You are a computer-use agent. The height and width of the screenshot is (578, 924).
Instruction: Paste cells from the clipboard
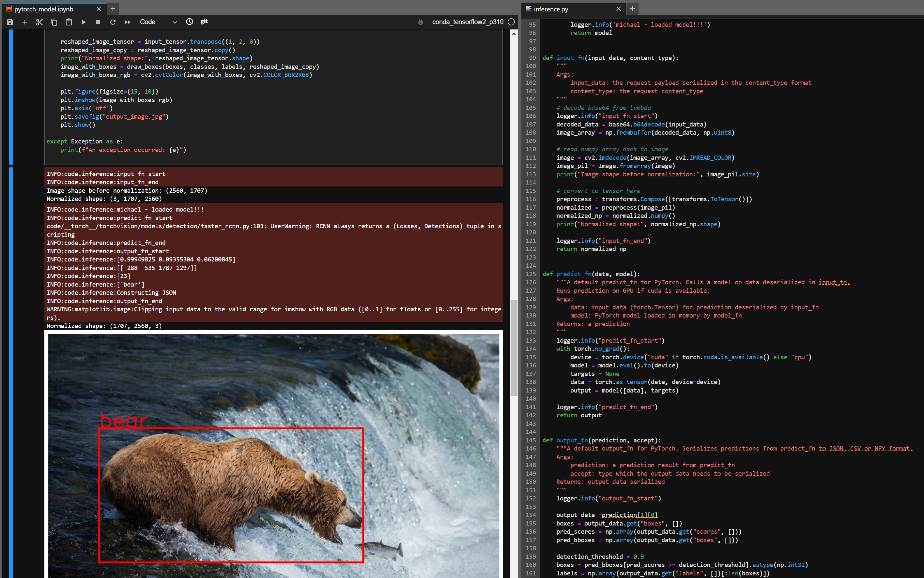point(69,22)
